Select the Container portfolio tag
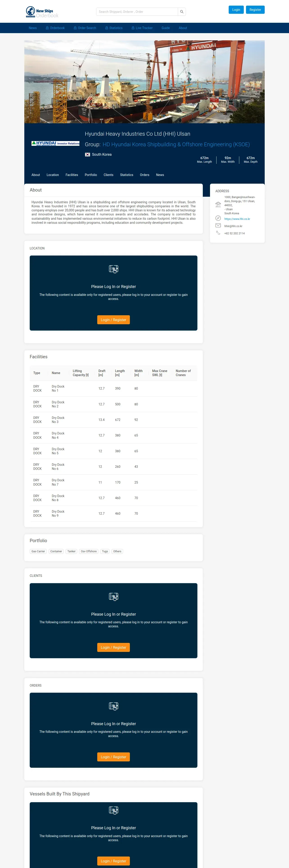 pyautogui.click(x=56, y=551)
